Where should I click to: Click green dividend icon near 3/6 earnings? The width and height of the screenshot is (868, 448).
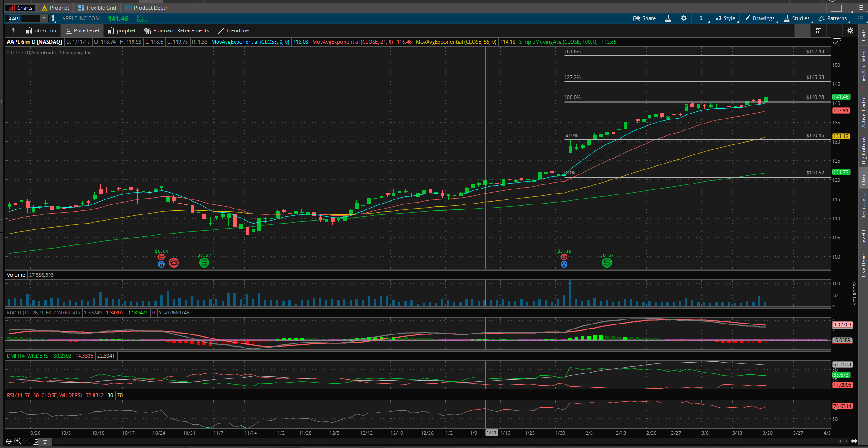(607, 262)
